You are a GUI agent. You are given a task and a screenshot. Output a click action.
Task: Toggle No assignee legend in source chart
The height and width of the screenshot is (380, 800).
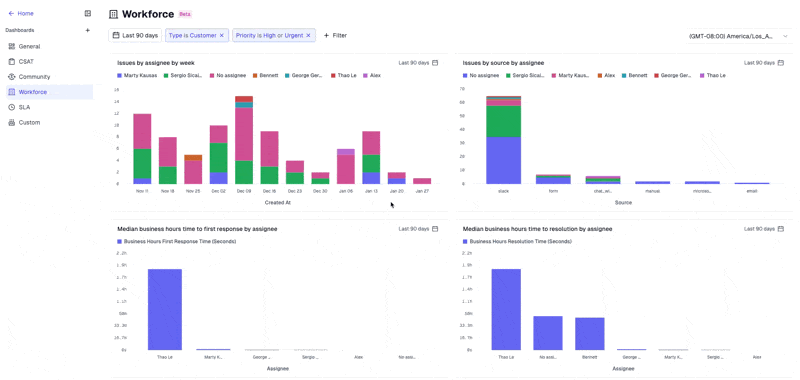[x=481, y=75]
